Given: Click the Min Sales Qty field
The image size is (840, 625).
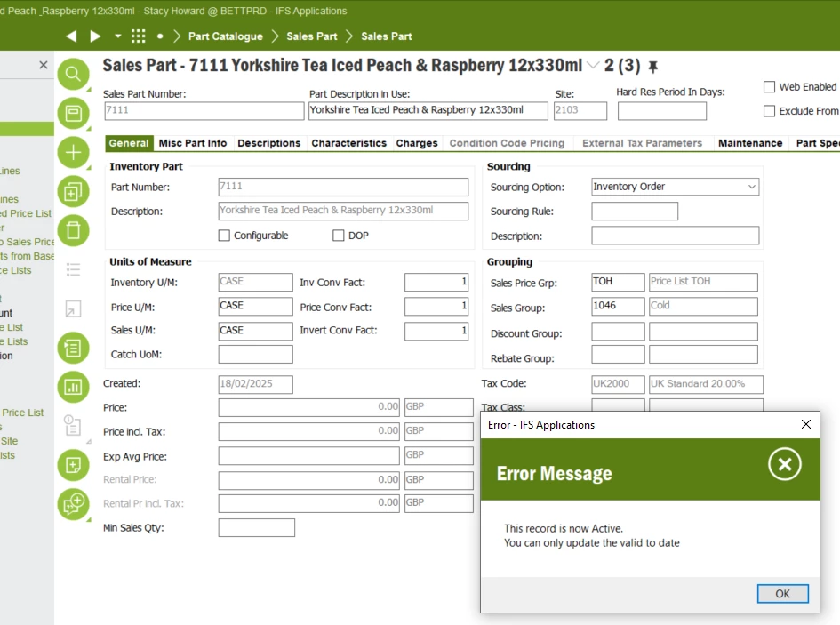Looking at the screenshot, I should [256, 527].
